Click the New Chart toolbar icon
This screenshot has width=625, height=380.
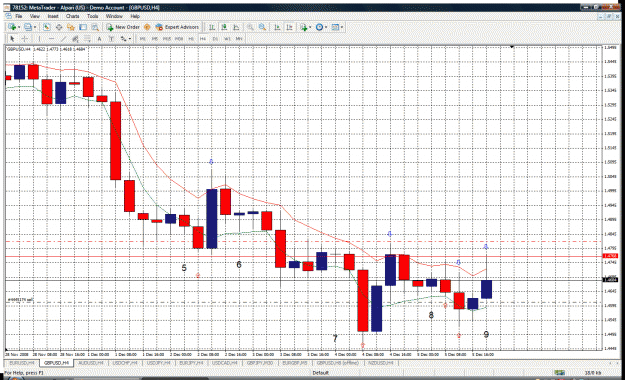tap(12, 27)
